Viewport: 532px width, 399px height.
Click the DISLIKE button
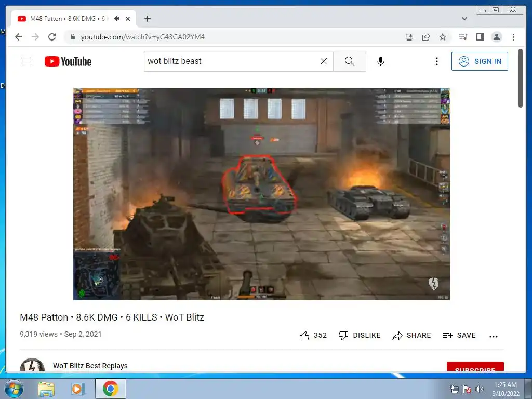(x=360, y=335)
